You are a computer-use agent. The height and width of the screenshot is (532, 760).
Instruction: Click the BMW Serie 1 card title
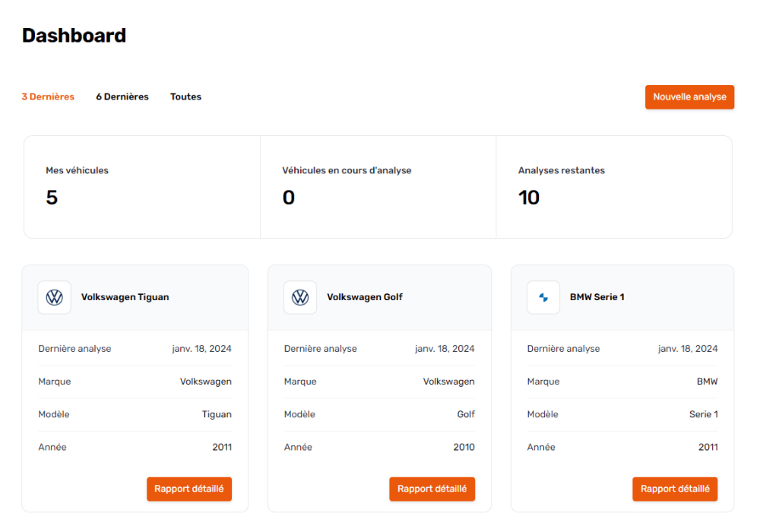(597, 297)
